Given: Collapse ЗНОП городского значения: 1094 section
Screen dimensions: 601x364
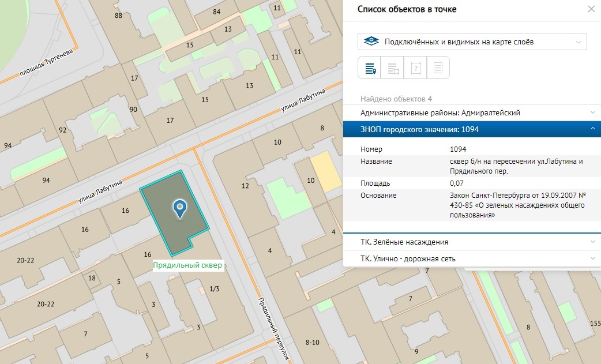Looking at the screenshot, I should coord(472,129).
